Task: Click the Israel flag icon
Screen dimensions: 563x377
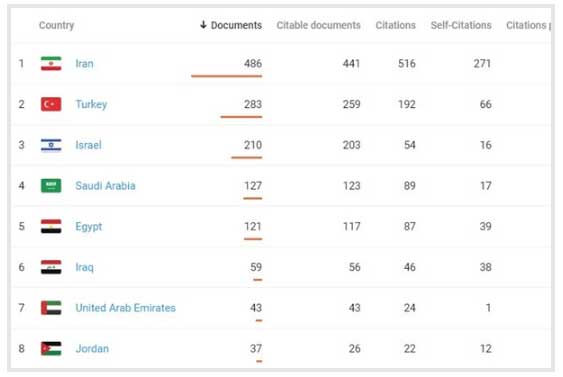Action: point(51,145)
